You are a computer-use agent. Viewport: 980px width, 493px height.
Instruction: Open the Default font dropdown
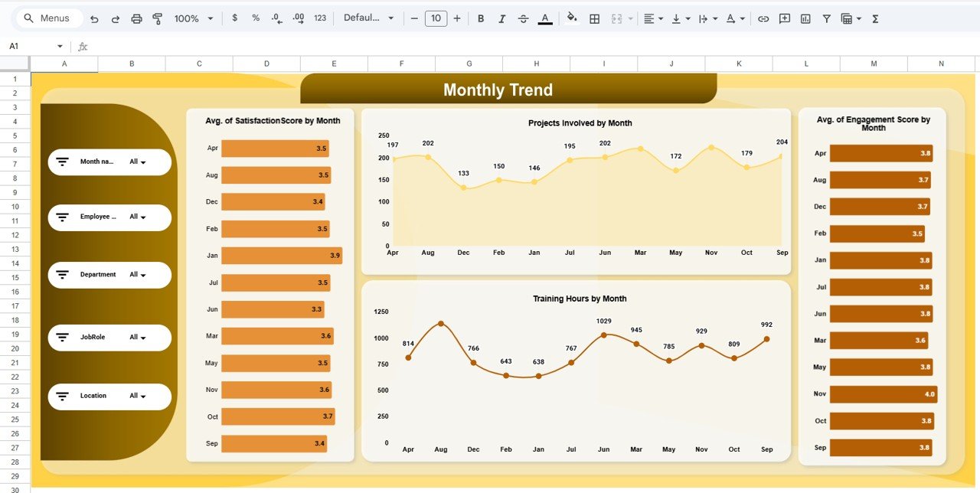point(370,18)
